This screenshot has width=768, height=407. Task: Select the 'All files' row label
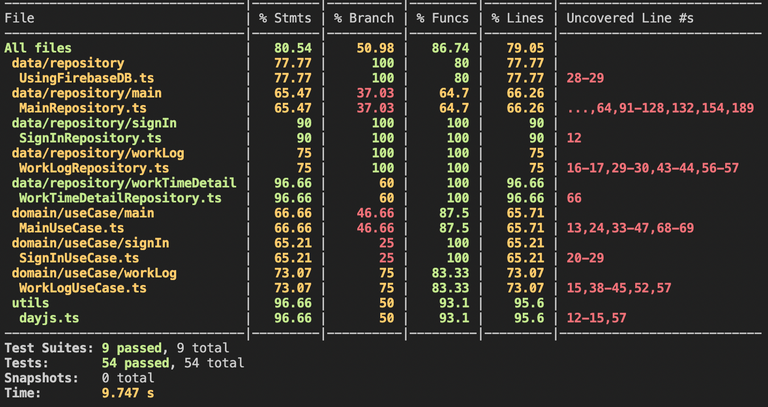point(38,48)
